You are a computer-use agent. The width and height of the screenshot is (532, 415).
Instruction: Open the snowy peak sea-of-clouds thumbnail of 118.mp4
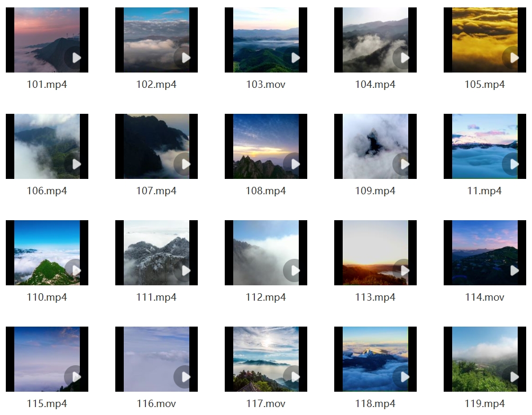pyautogui.click(x=375, y=359)
